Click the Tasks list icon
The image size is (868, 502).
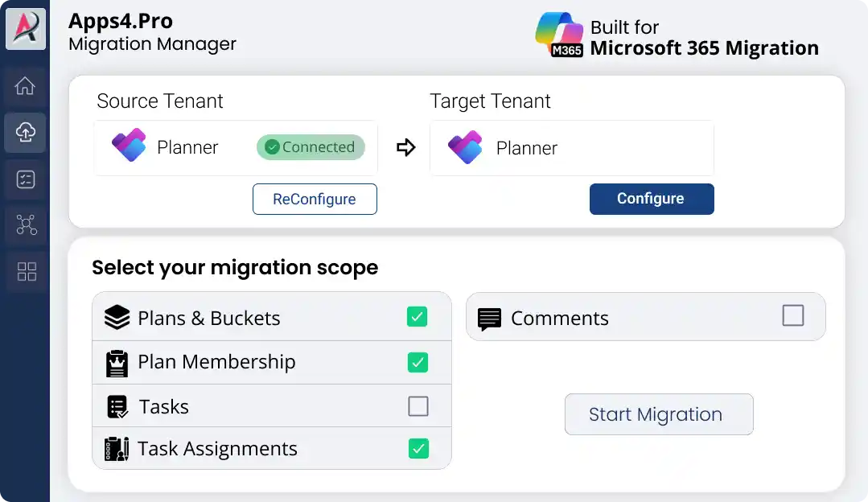[117, 407]
